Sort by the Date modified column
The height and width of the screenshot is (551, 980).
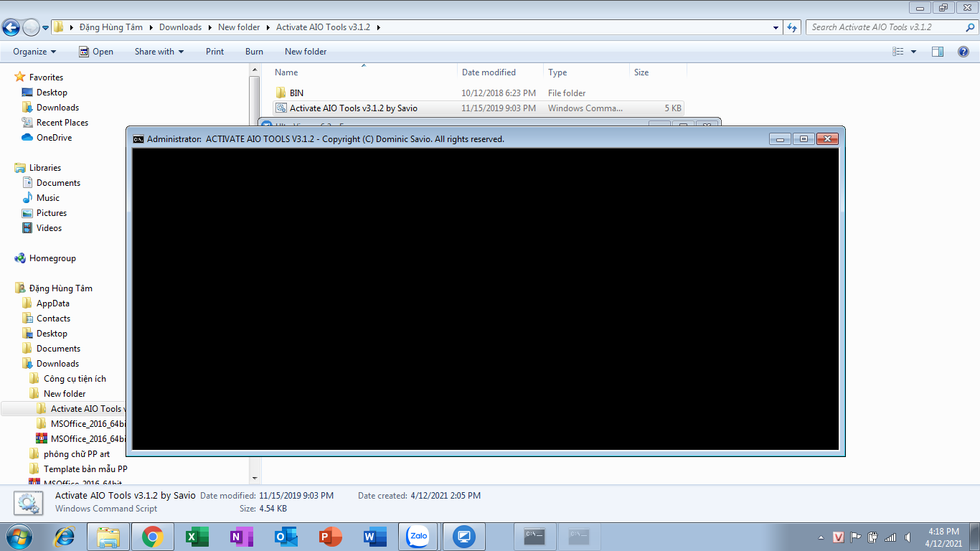click(x=489, y=72)
